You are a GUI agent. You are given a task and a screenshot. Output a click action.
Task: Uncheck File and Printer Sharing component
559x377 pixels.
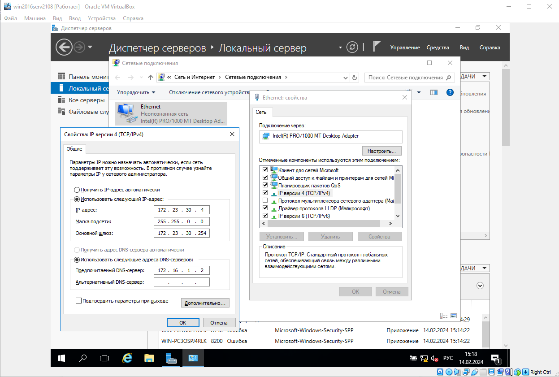tap(265, 178)
